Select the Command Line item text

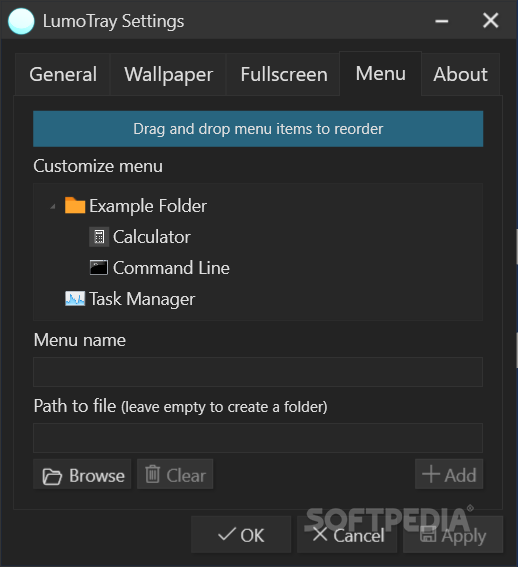pos(171,268)
